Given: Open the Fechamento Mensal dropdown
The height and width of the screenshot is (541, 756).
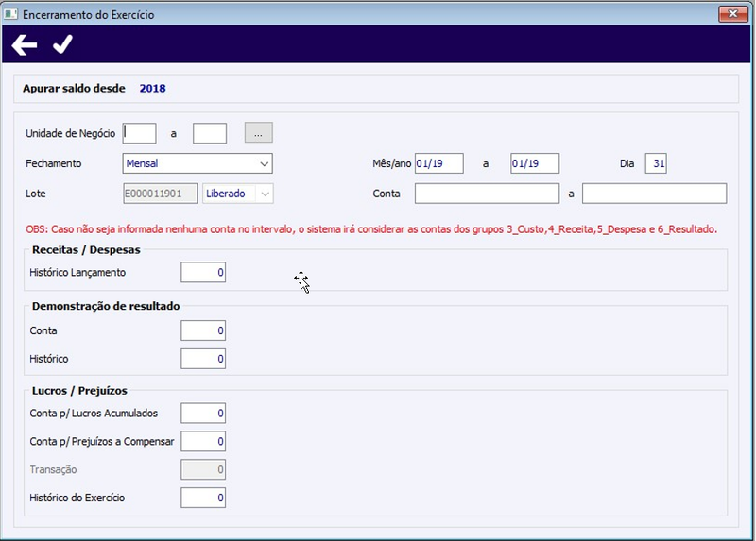Looking at the screenshot, I should coord(198,163).
